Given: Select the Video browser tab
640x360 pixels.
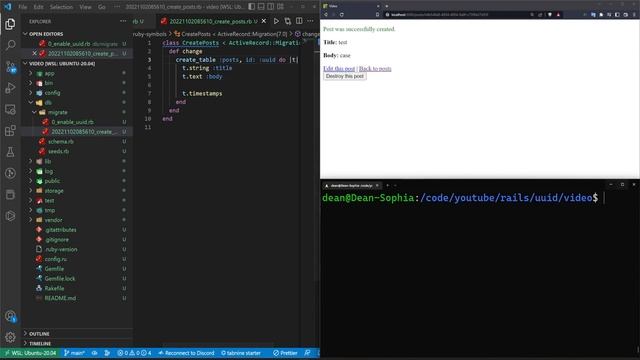Looking at the screenshot, I should tap(351, 6).
